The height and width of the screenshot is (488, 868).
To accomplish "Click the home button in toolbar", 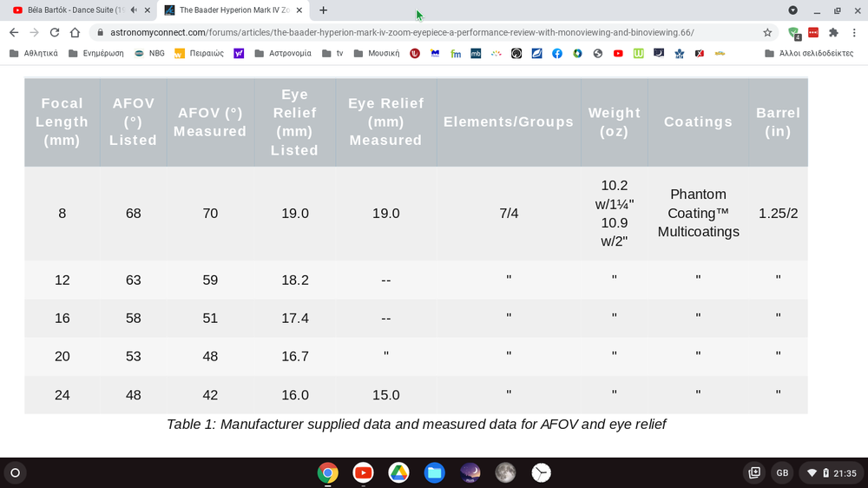I will click(x=76, y=32).
